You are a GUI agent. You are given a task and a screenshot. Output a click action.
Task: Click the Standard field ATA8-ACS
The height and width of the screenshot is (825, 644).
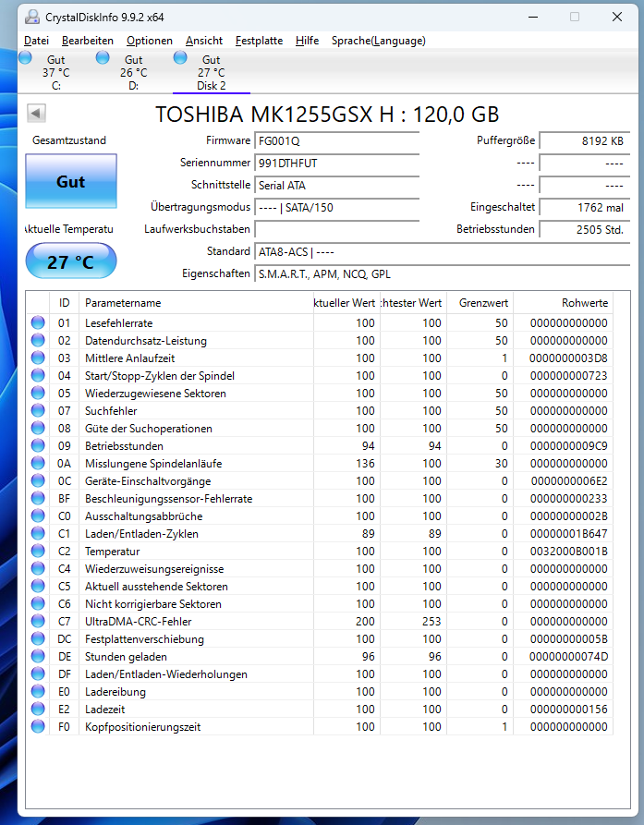(x=442, y=252)
